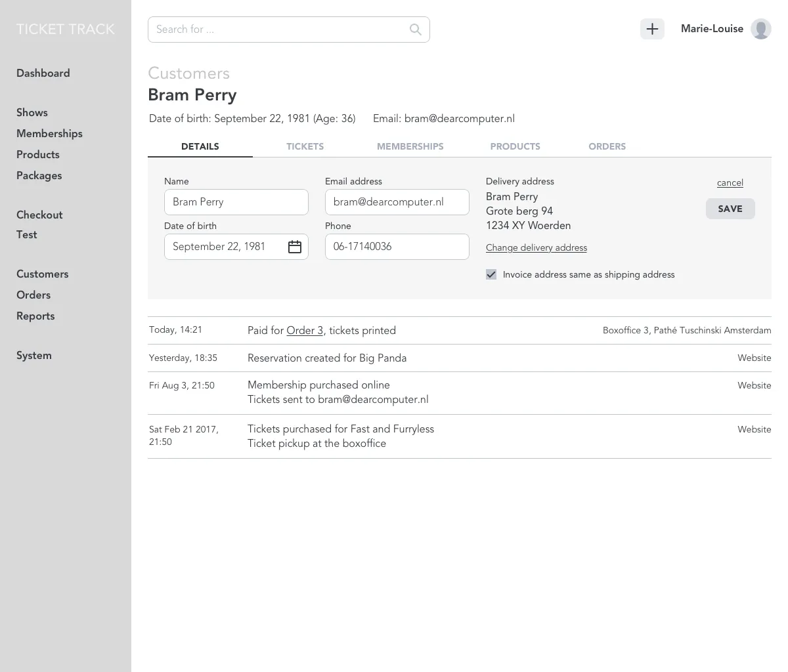Switch to the Details tab
The width and height of the screenshot is (788, 672).
pos(200,146)
